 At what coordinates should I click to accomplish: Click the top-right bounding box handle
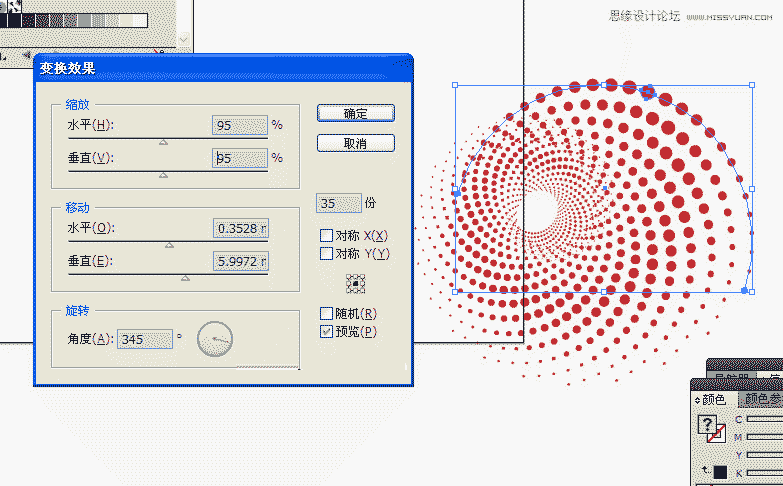(x=752, y=85)
